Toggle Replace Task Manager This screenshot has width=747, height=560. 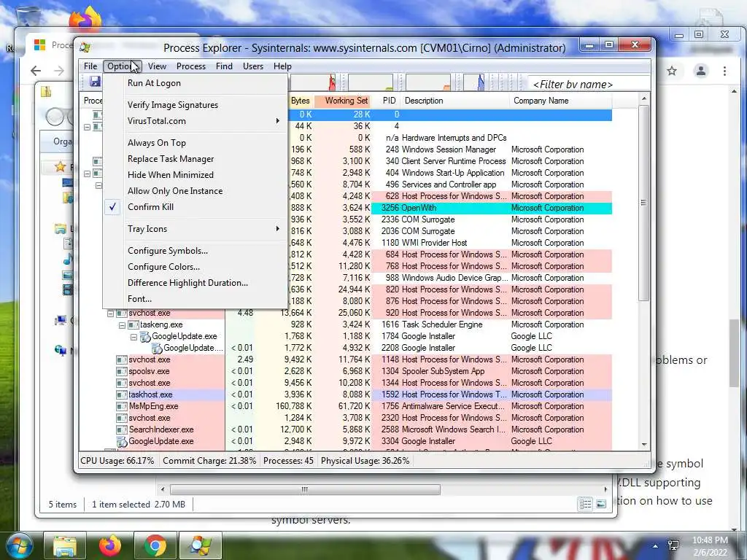point(196,159)
